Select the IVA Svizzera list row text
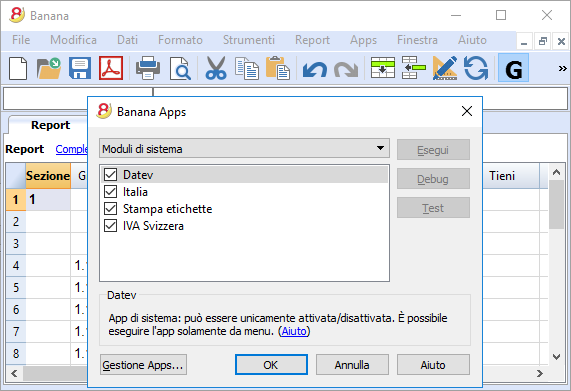Screen dimensions: 571x391 pos(153,226)
